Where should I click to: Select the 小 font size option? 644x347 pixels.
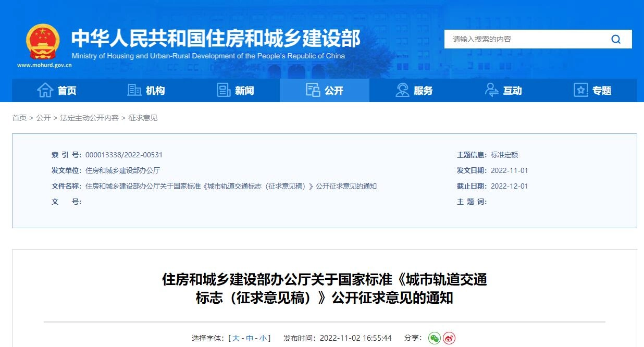coord(262,338)
